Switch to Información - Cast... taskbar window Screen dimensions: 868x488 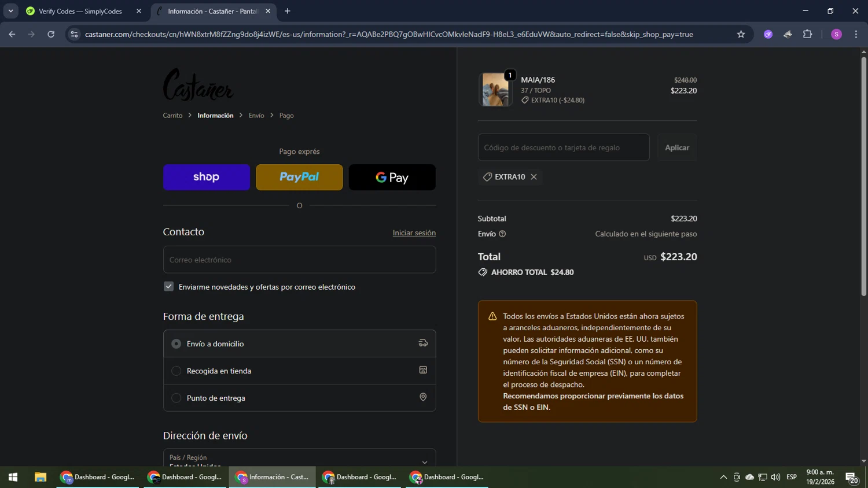pyautogui.click(x=273, y=477)
